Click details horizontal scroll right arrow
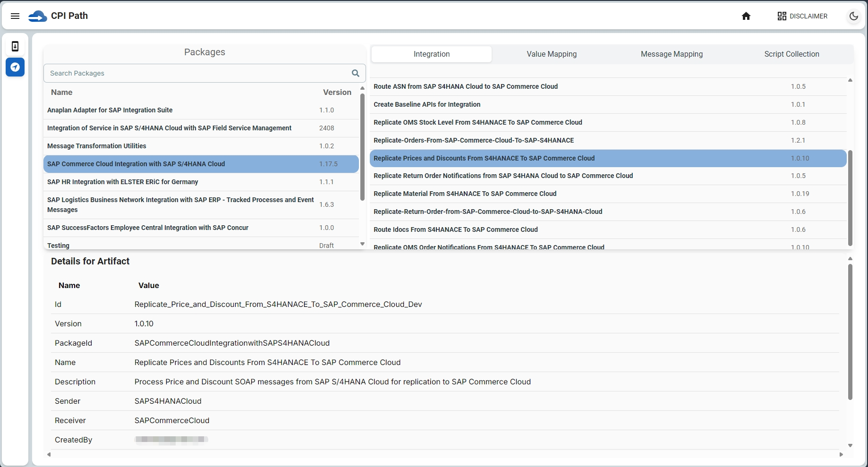This screenshot has height=467, width=868. click(x=841, y=454)
